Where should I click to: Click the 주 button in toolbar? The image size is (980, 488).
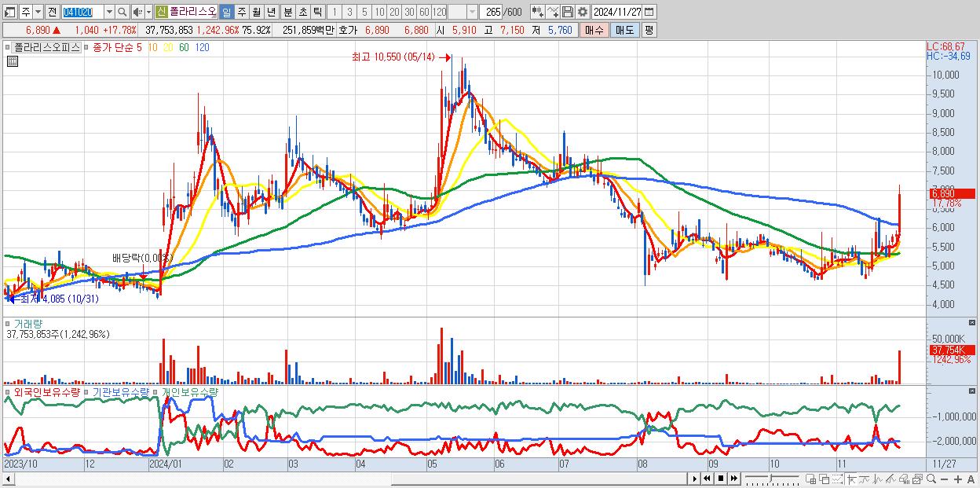tap(26, 12)
